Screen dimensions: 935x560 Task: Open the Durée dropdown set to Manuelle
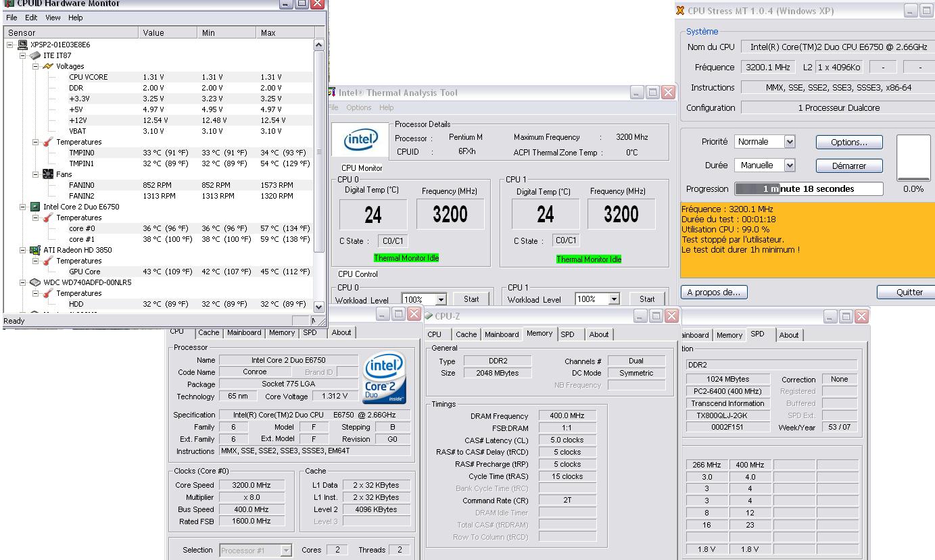(789, 166)
